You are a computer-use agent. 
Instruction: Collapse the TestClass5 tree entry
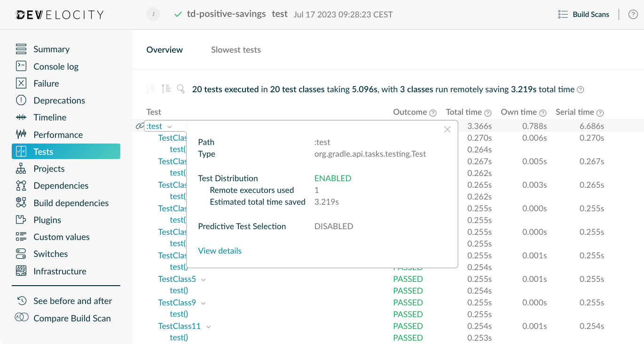point(203,279)
